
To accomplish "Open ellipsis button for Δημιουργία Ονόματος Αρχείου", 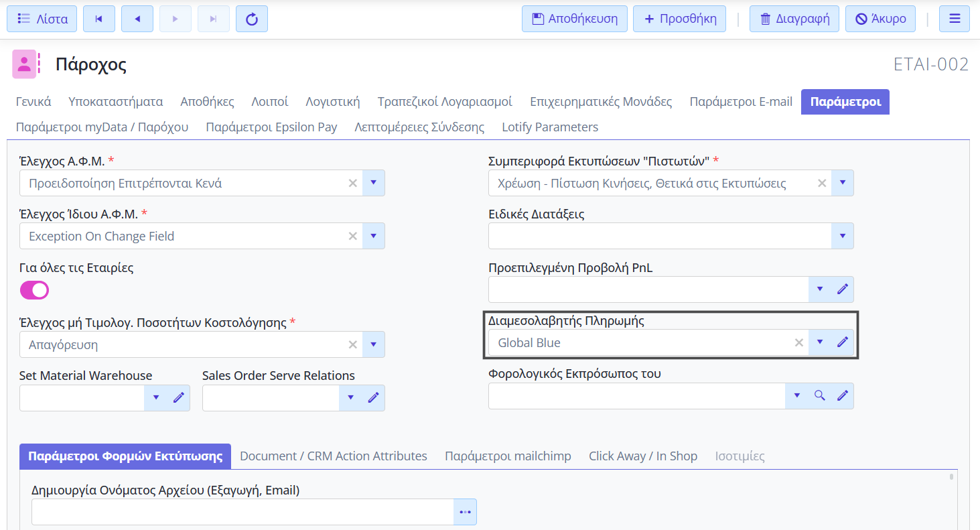I will pyautogui.click(x=465, y=512).
